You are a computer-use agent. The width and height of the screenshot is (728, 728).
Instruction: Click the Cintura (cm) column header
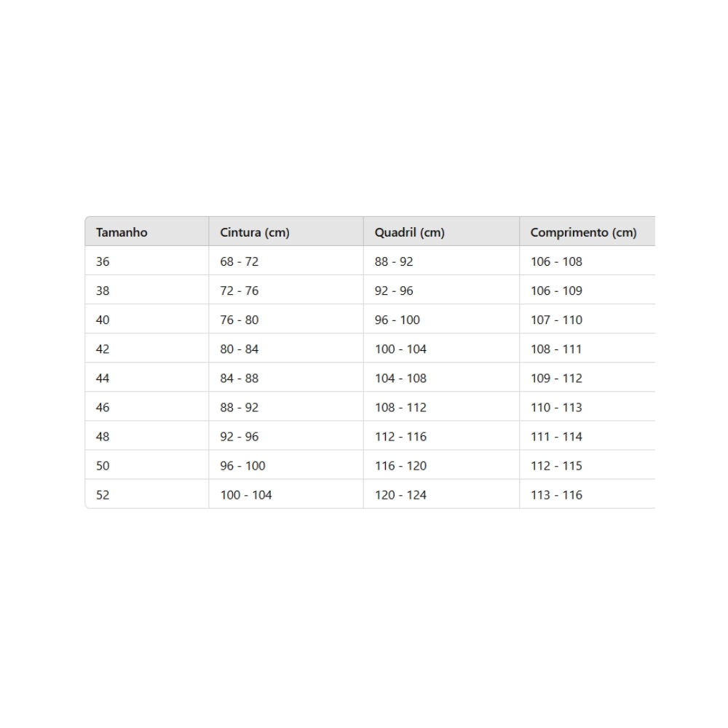click(255, 232)
